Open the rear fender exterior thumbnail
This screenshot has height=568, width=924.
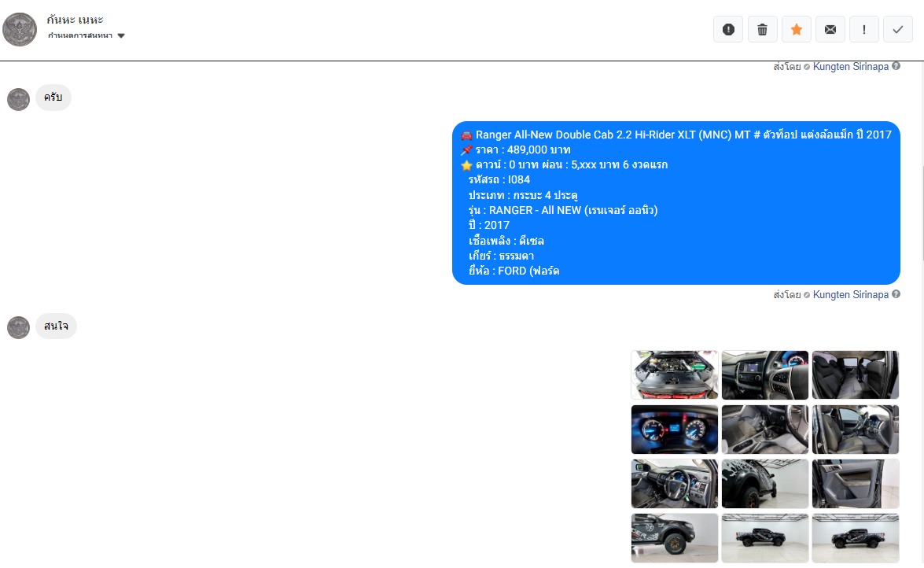point(765,484)
